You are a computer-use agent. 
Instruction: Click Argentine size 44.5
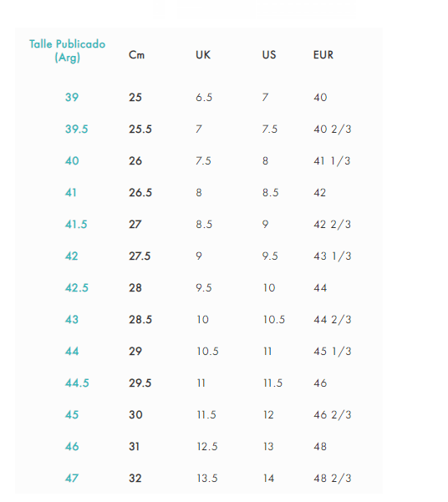click(x=77, y=383)
